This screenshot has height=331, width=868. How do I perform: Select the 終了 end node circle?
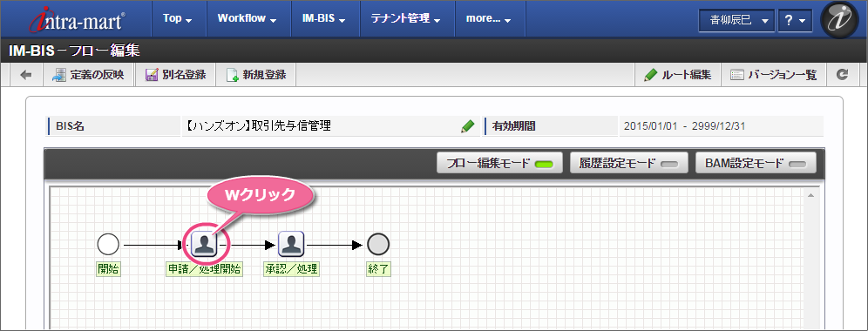pyautogui.click(x=378, y=244)
